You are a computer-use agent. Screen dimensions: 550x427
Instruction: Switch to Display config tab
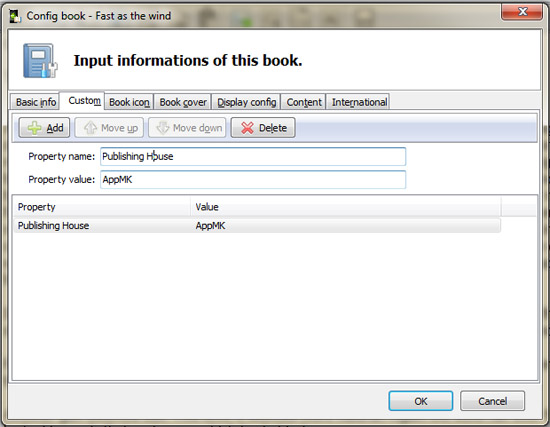click(x=247, y=102)
